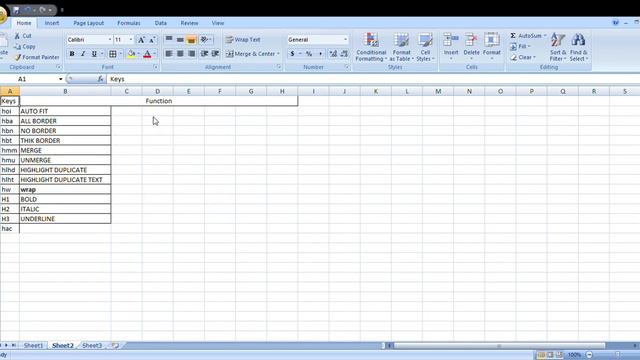Image resolution: width=640 pixels, height=360 pixels.
Task: Align text left
Action: pos(169,53)
